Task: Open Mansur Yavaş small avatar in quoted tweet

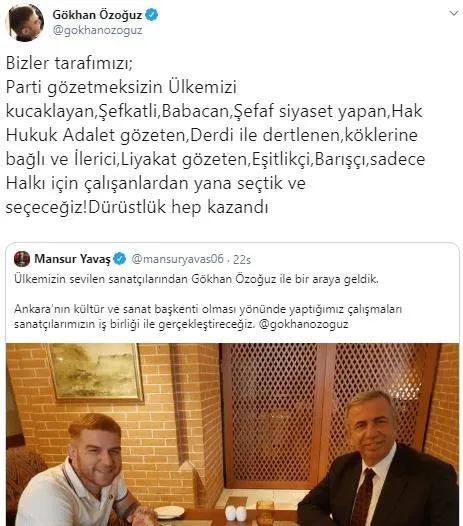Action: pos(22,259)
